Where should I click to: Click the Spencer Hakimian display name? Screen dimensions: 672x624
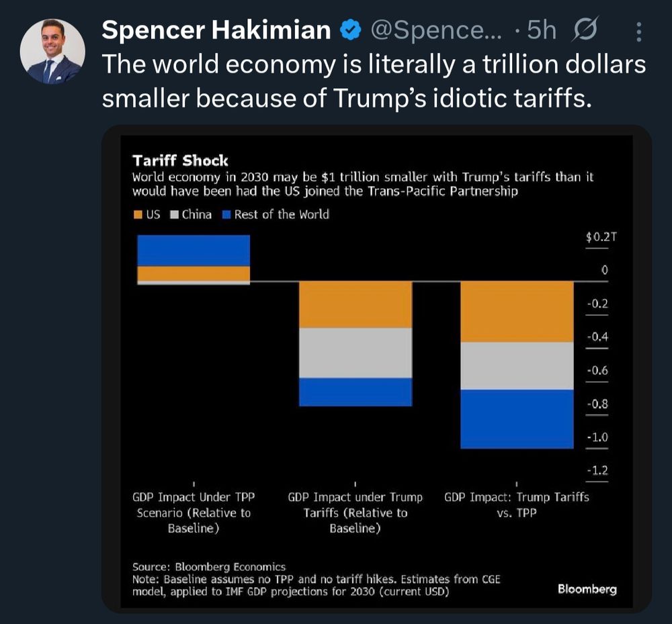point(216,30)
